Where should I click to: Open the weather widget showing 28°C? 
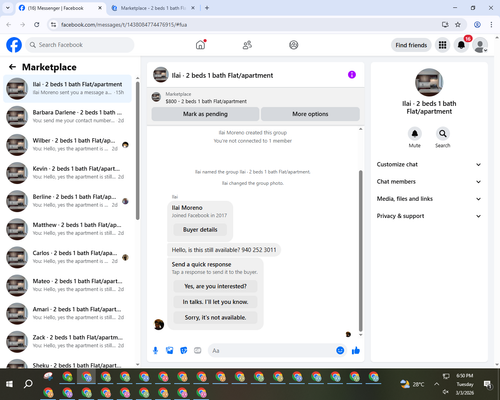(412, 384)
